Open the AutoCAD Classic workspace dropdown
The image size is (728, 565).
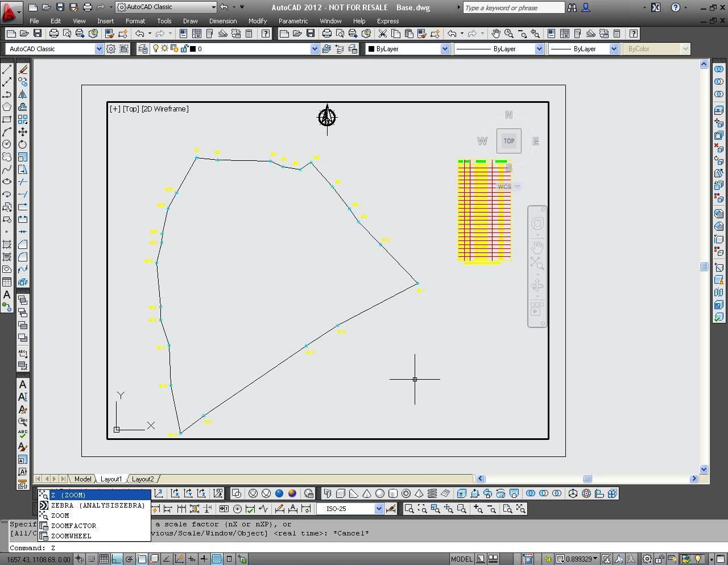213,7
